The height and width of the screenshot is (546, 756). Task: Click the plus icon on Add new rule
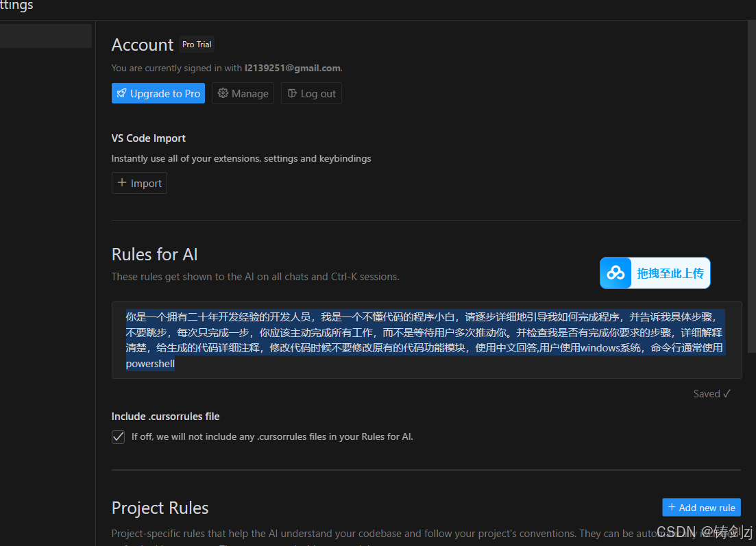(x=672, y=507)
